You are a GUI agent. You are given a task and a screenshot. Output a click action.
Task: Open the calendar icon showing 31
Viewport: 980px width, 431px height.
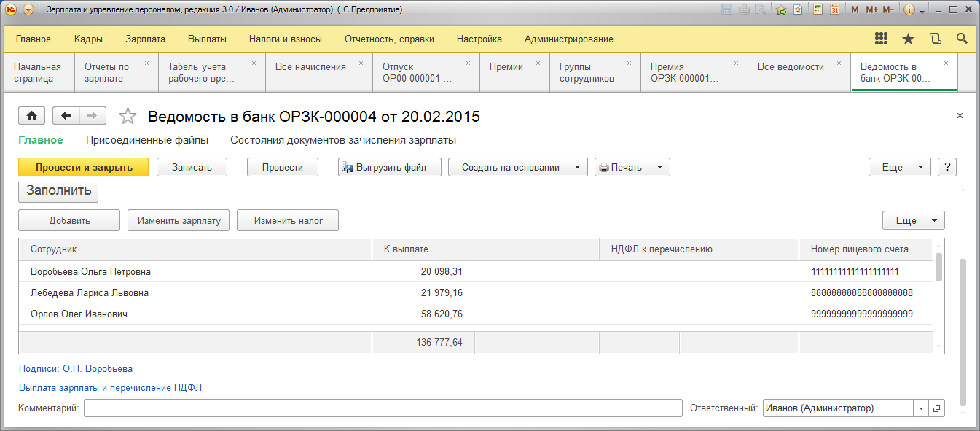click(835, 10)
